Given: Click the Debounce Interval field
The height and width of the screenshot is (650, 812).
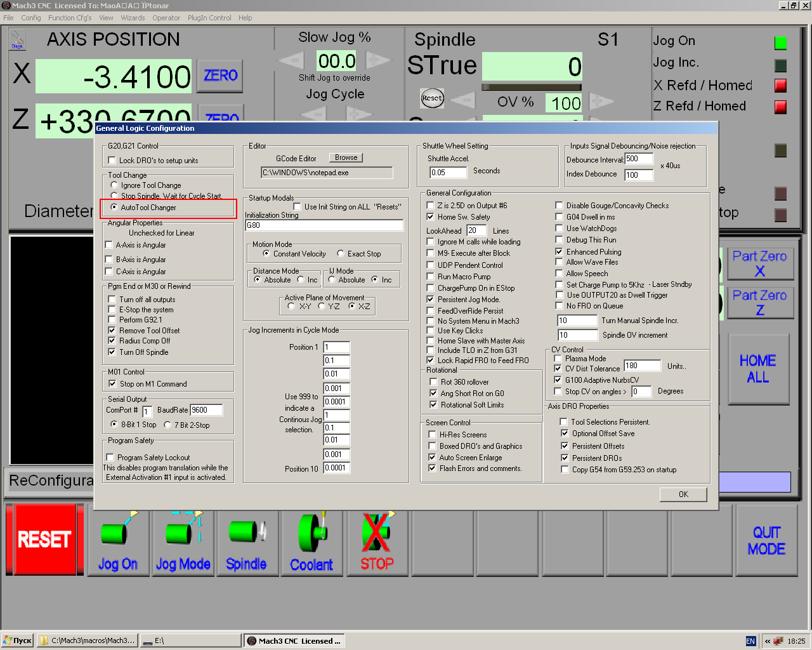Looking at the screenshot, I should tap(639, 159).
